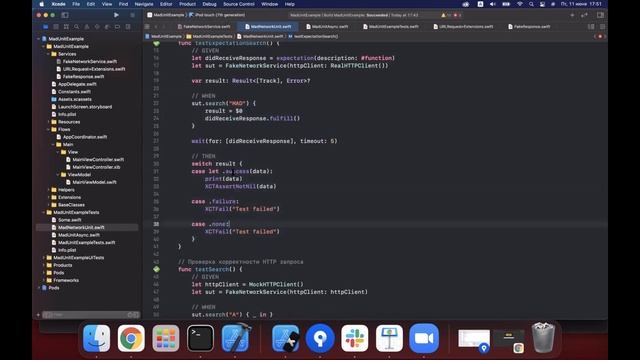Toggle the navigator sidebar panel icon
Image resolution: width=640 pixels, height=360 pixels.
(x=65, y=15)
